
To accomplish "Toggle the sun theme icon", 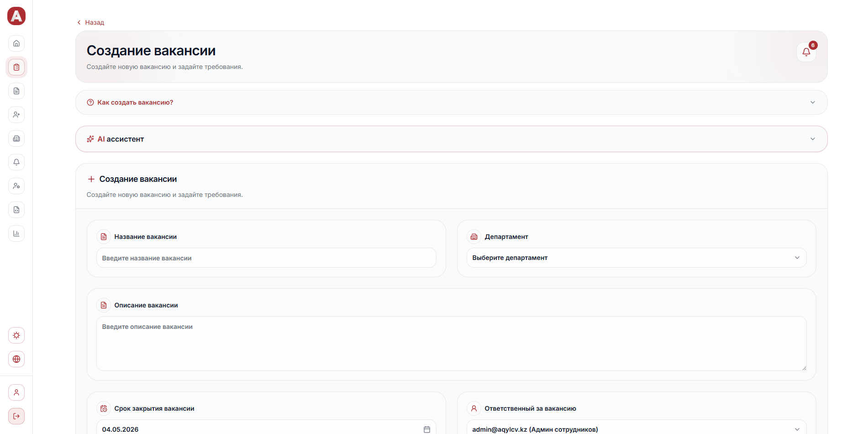I will 16,335.
